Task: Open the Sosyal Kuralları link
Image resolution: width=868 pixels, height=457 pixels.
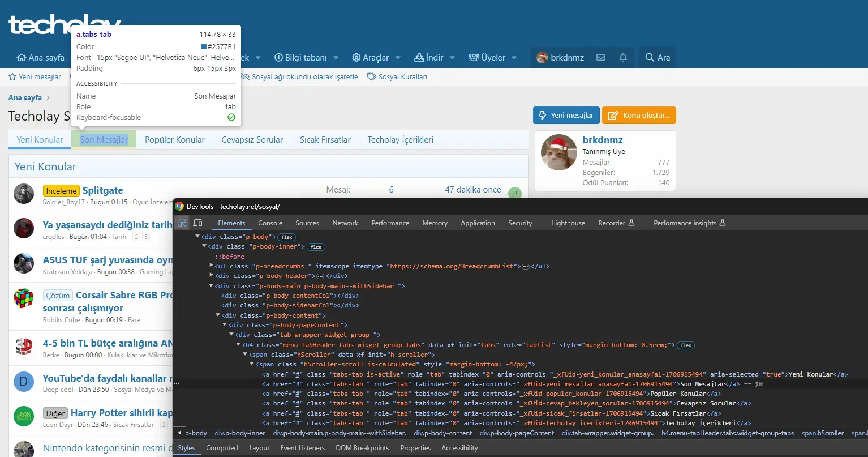Action: pos(397,77)
